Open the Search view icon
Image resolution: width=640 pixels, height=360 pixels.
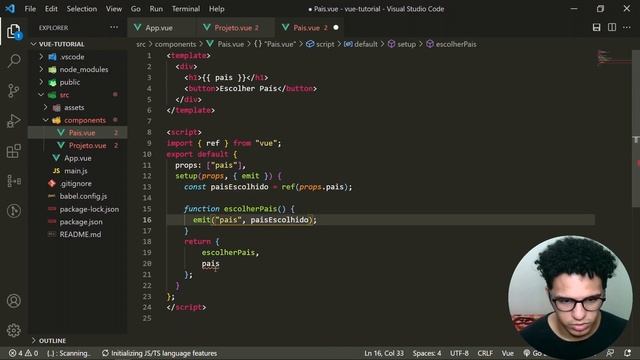coord(14,61)
